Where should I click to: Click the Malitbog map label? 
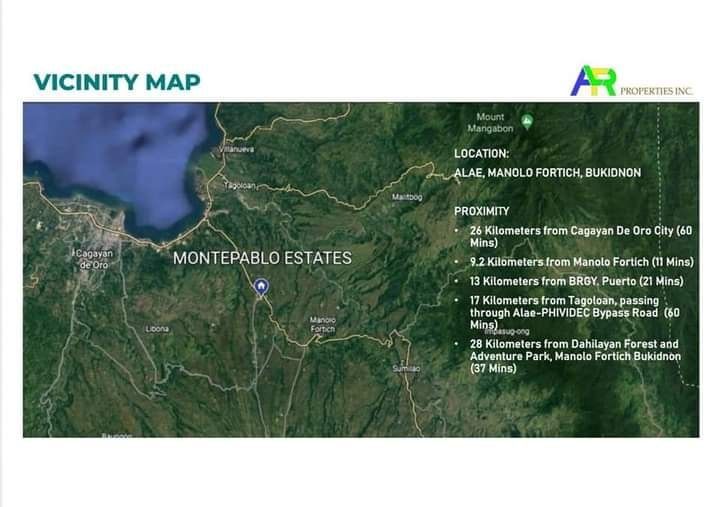coord(407,197)
